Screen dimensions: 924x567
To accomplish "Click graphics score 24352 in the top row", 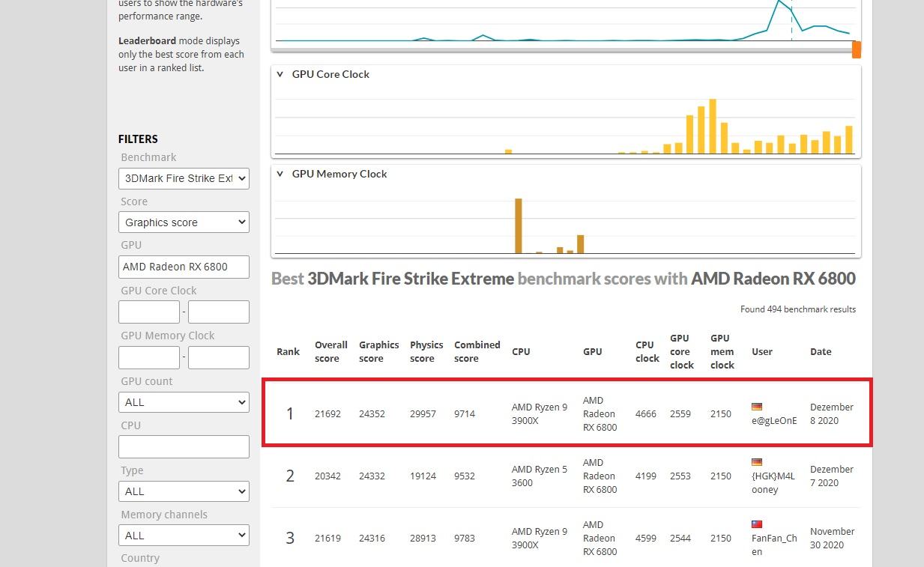I will [x=372, y=413].
